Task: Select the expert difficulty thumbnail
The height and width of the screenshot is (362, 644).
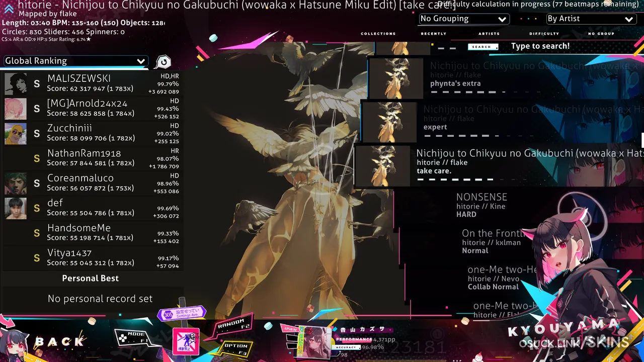Action: click(389, 122)
